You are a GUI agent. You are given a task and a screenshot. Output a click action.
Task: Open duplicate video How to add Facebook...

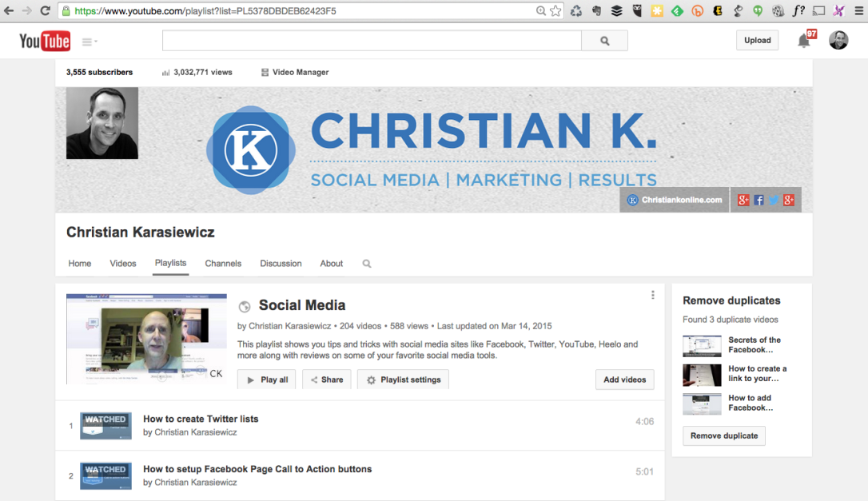tap(751, 403)
